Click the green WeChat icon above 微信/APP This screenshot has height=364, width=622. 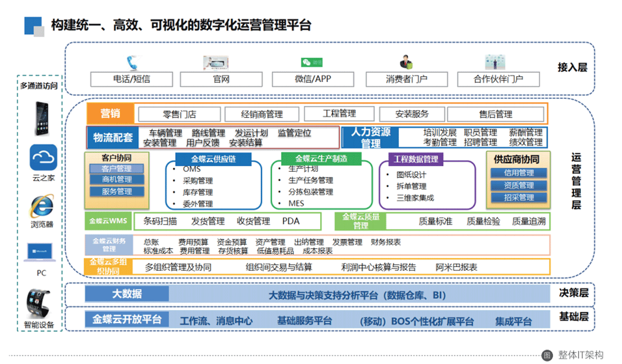tap(311, 63)
